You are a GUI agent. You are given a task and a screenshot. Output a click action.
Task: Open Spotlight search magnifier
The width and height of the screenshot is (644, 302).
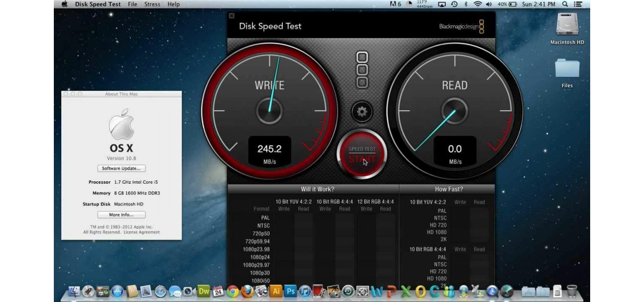click(565, 4)
